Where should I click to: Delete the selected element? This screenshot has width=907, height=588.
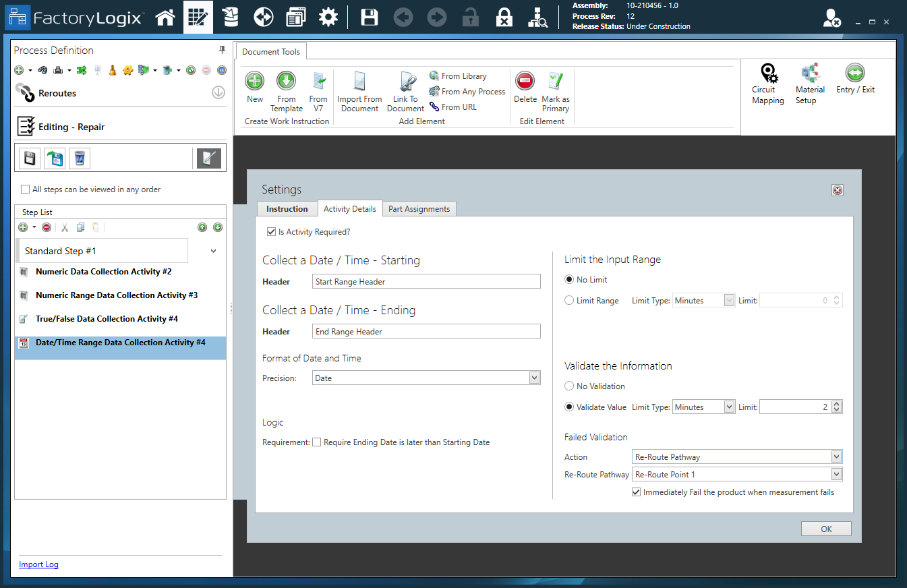(x=525, y=90)
